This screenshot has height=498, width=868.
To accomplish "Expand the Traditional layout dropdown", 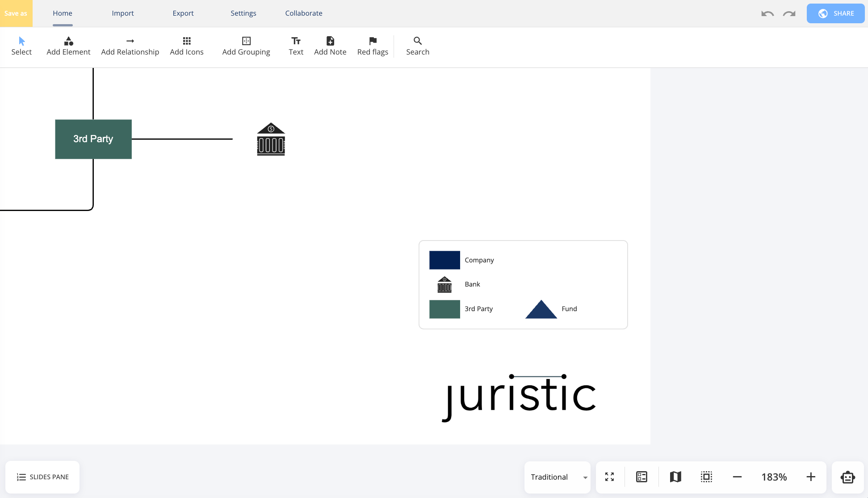I will tap(558, 477).
